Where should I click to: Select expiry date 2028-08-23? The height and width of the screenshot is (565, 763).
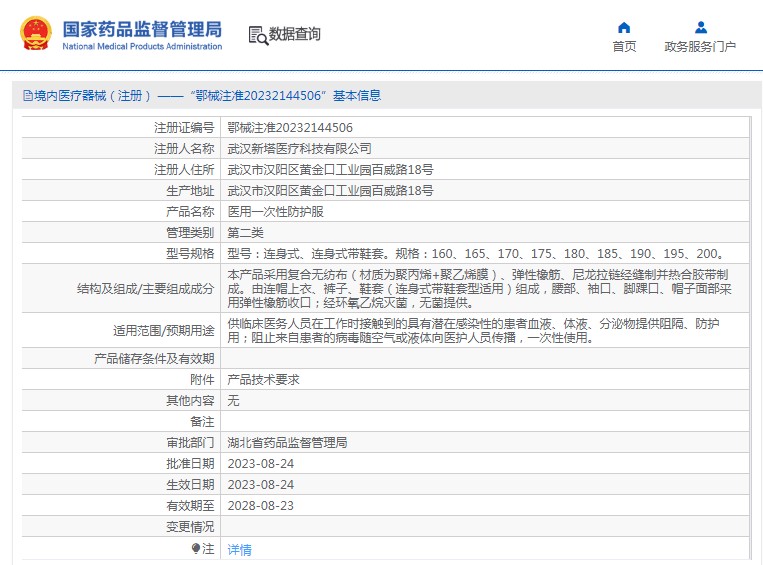[x=261, y=506]
